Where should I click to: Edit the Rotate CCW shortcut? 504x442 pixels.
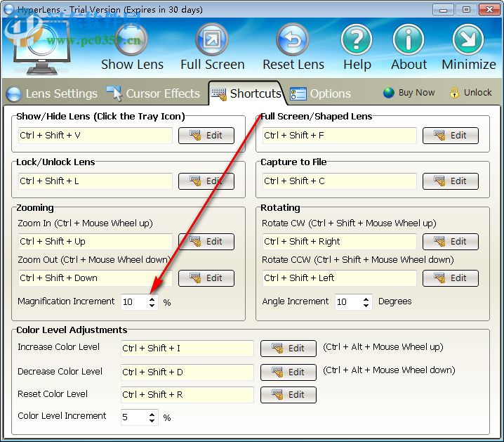click(451, 278)
